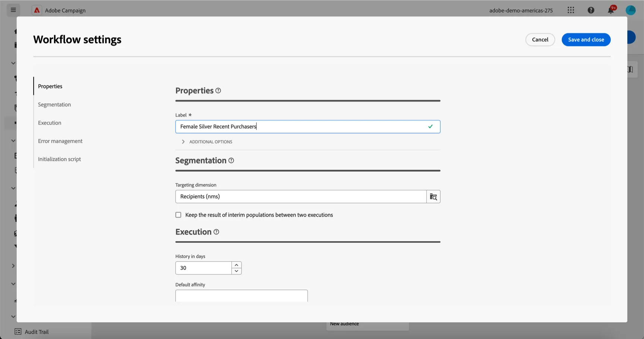
Task: Click the Targeting dimension field
Action: [301, 197]
